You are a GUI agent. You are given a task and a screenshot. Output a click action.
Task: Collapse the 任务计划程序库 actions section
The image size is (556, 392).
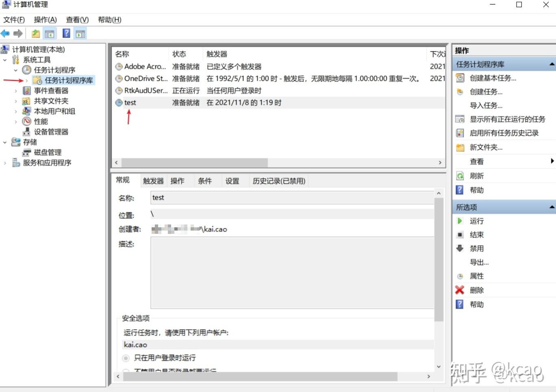click(x=552, y=64)
